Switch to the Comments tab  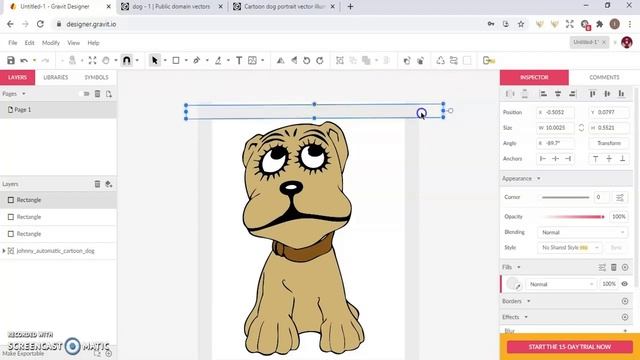(604, 77)
